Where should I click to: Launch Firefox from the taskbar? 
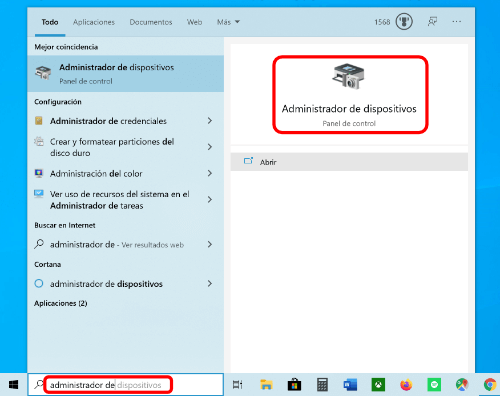click(406, 385)
